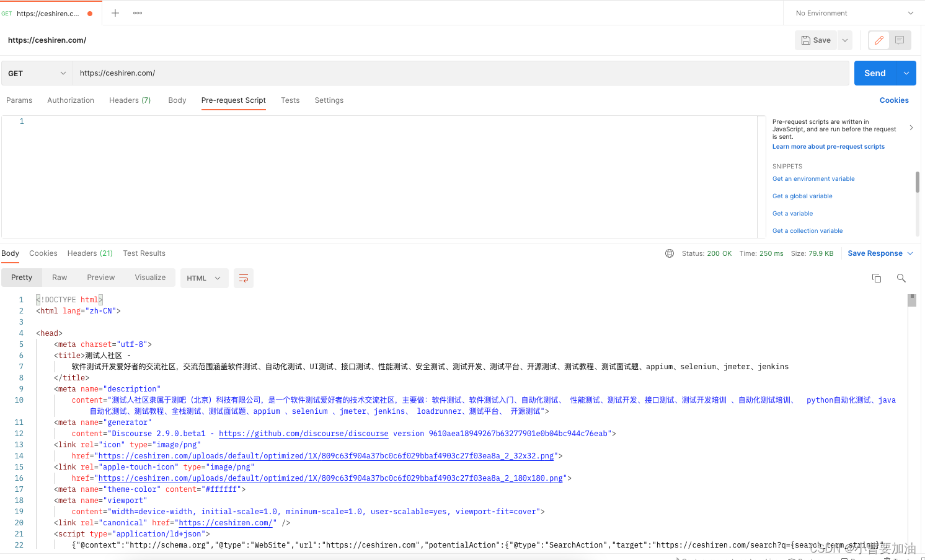This screenshot has height=560, width=925.
Task: Select Raw response view
Action: click(60, 278)
